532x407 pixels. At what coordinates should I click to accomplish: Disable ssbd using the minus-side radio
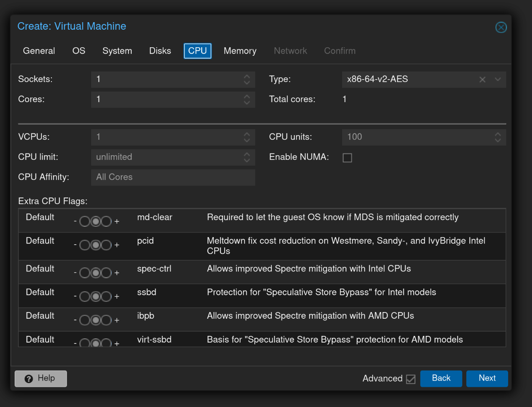(x=85, y=296)
